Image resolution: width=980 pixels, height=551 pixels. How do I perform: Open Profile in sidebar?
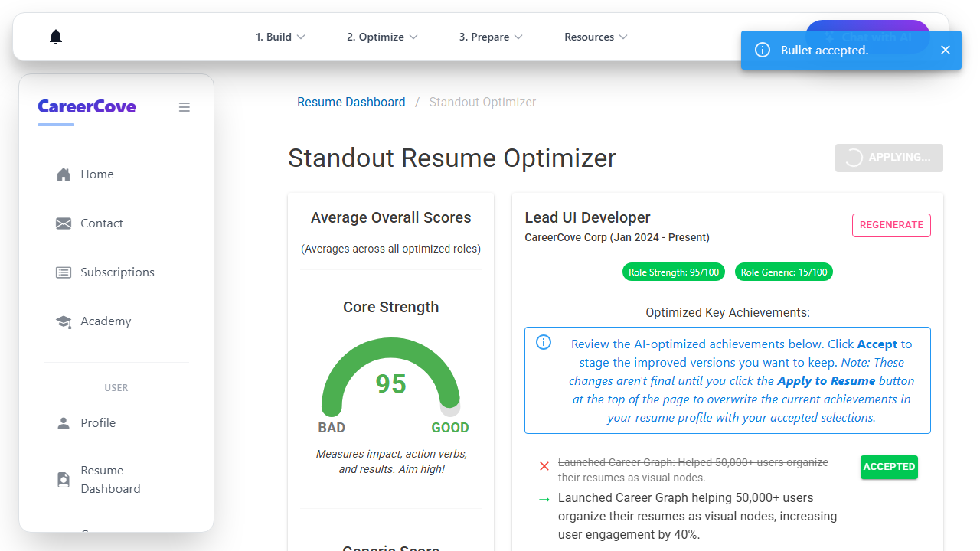click(116, 423)
